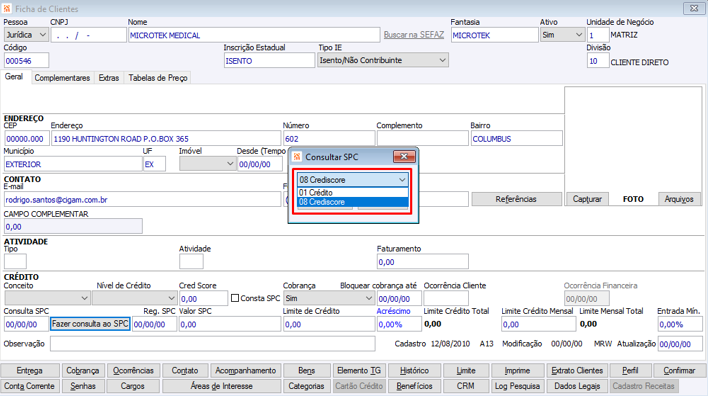Select 01 Crédito in the list
Image resolution: width=710 pixels, height=397 pixels.
click(353, 193)
